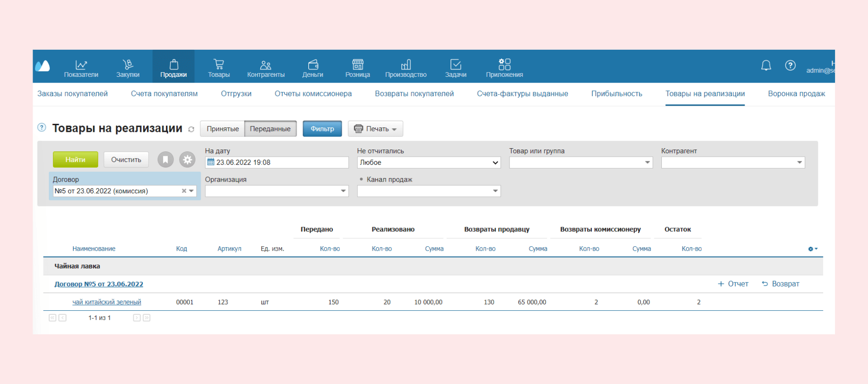Open help question mark in top bar

click(x=790, y=66)
